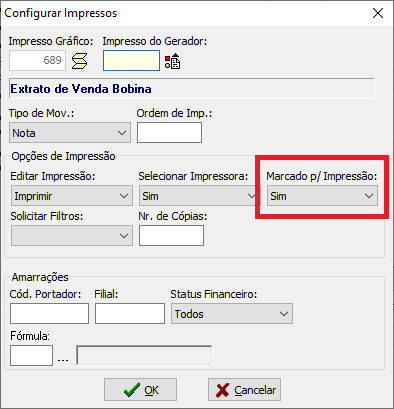Open the Solicitar Filtros dropdown
The image size is (394, 409).
tap(72, 236)
